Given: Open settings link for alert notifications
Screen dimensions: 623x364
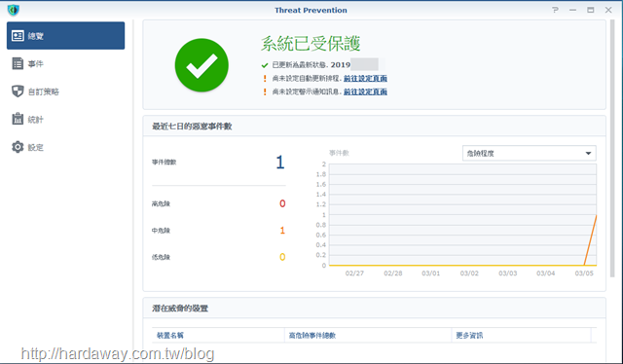Looking at the screenshot, I should tap(365, 91).
